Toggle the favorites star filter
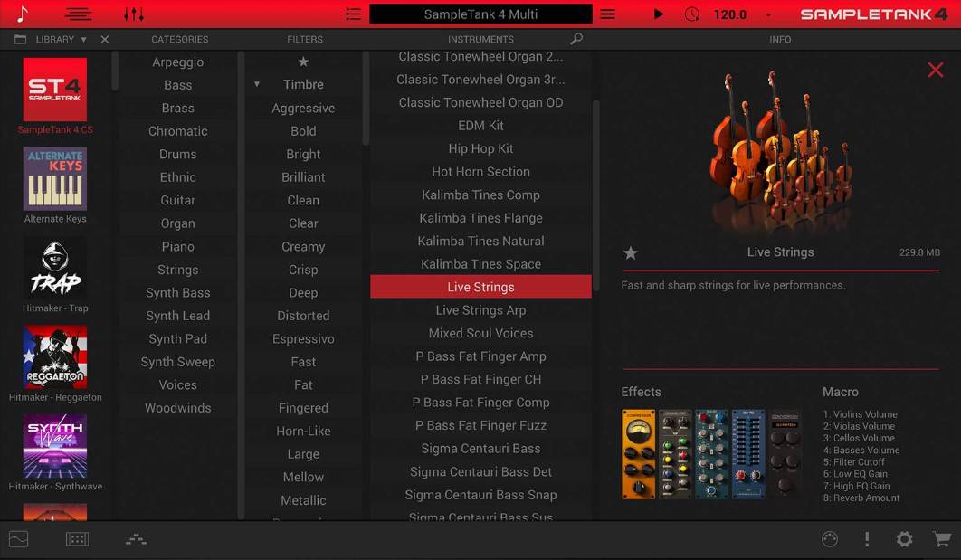Screen dimensions: 961x560 (x=303, y=62)
